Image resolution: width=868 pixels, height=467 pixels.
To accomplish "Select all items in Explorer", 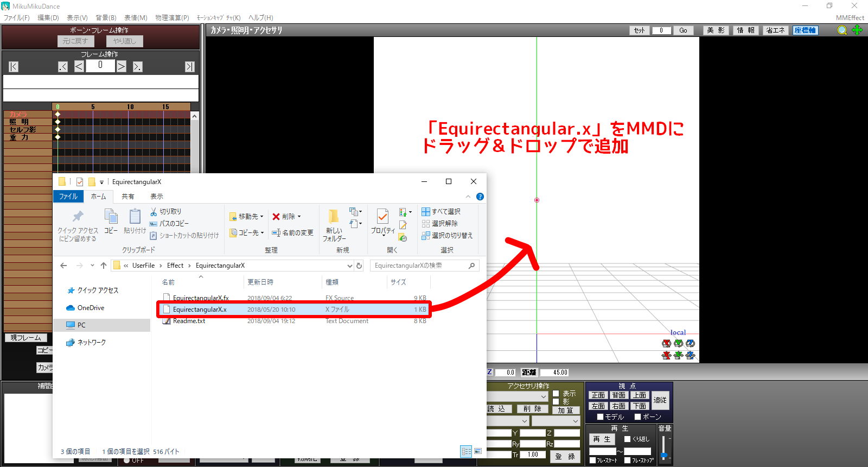I will point(441,212).
